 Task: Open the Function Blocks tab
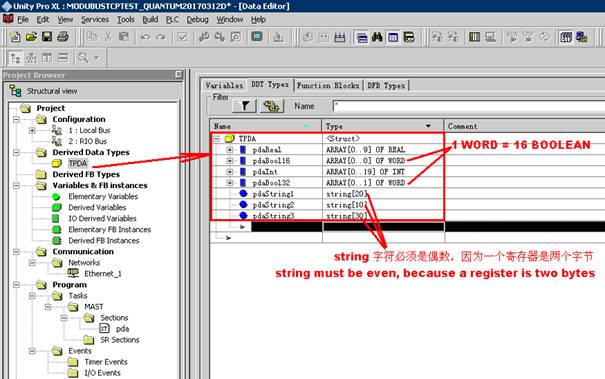(328, 85)
